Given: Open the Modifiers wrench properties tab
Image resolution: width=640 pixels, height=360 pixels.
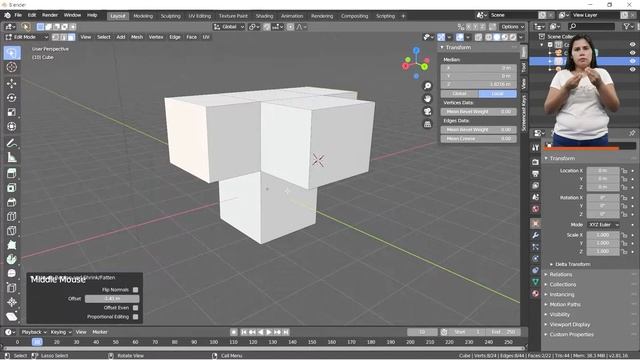Looking at the screenshot, I should pos(536,235).
